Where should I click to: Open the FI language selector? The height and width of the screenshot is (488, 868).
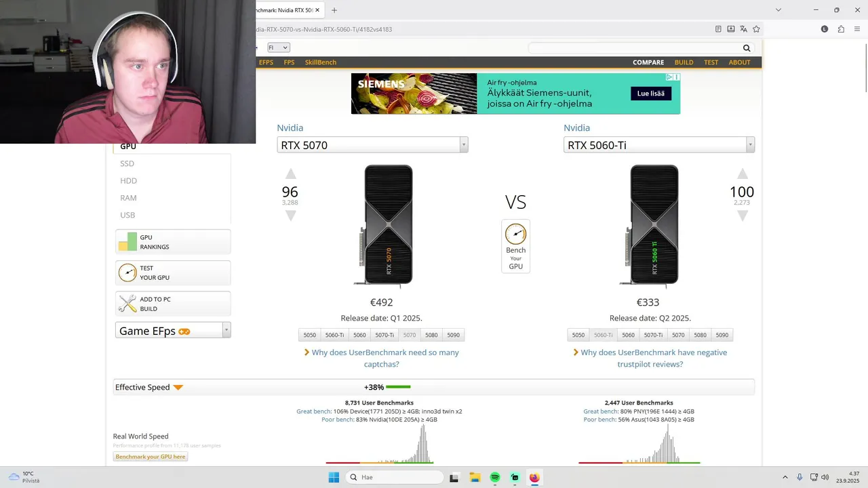click(x=279, y=47)
